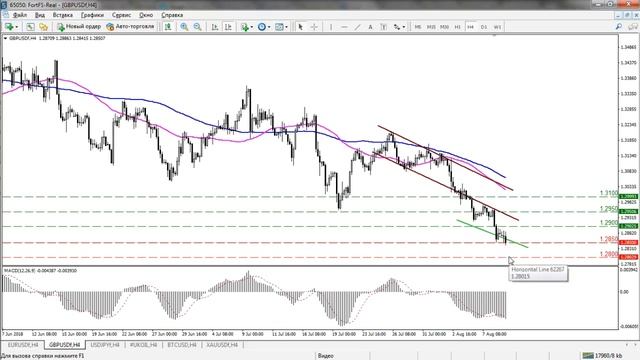The image size is (640, 360).
Task: Click the 1.2900 level label
Action: (609, 223)
